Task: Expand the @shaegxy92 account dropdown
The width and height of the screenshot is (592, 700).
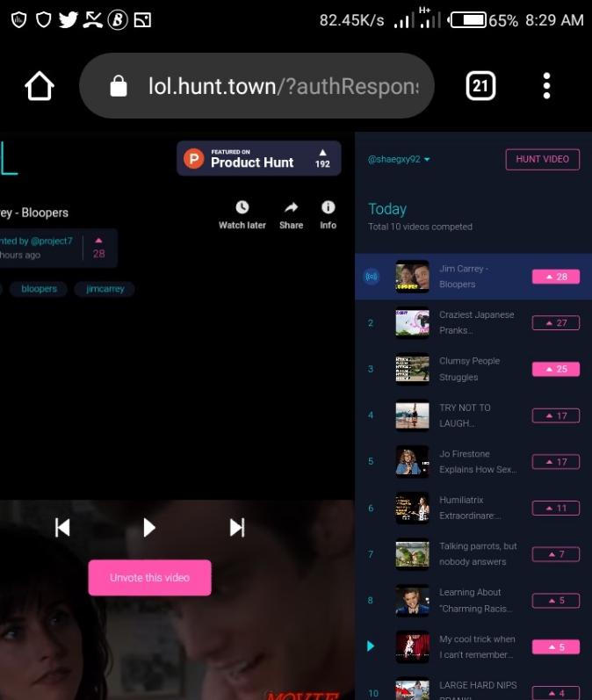Action: pos(399,159)
